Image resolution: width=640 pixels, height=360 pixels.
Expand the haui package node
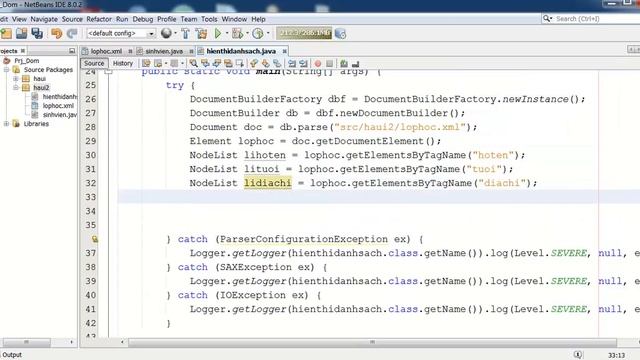click(x=16, y=79)
